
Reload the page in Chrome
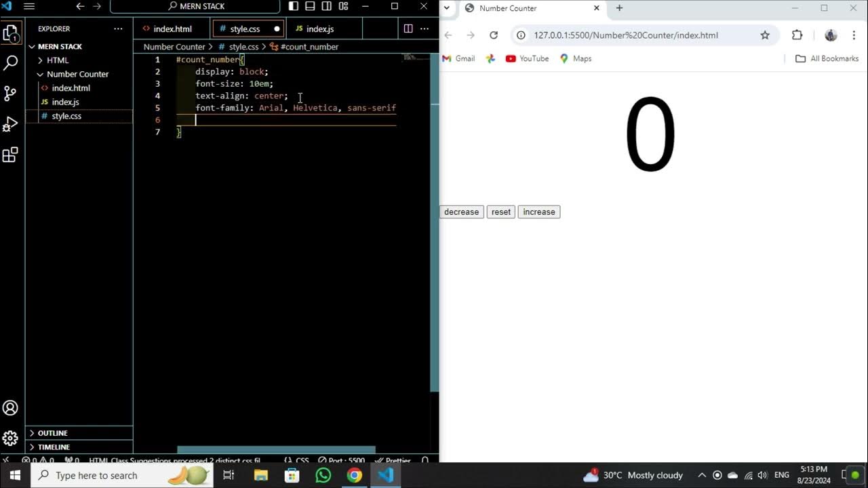[494, 35]
